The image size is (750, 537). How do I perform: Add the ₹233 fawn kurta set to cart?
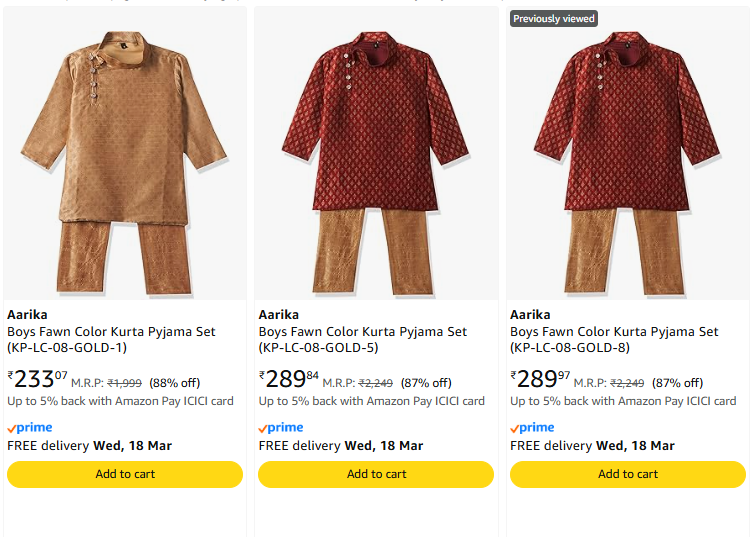(x=125, y=474)
